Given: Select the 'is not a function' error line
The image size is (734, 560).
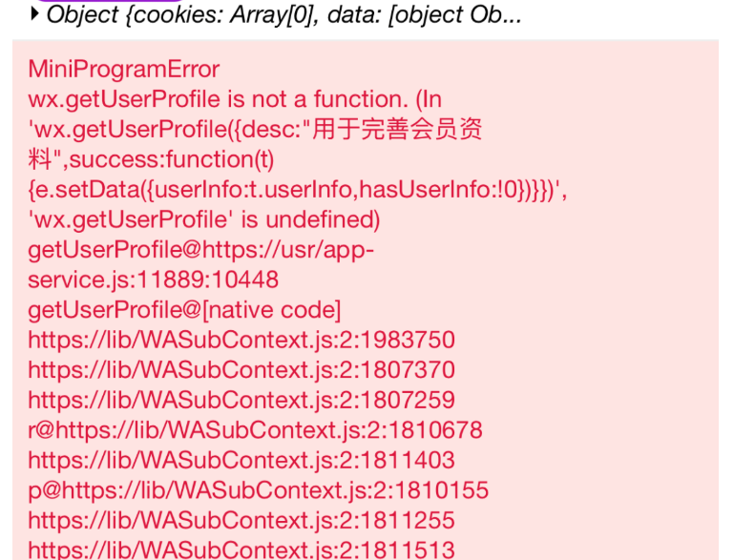Looking at the screenshot, I should pyautogui.click(x=235, y=99).
